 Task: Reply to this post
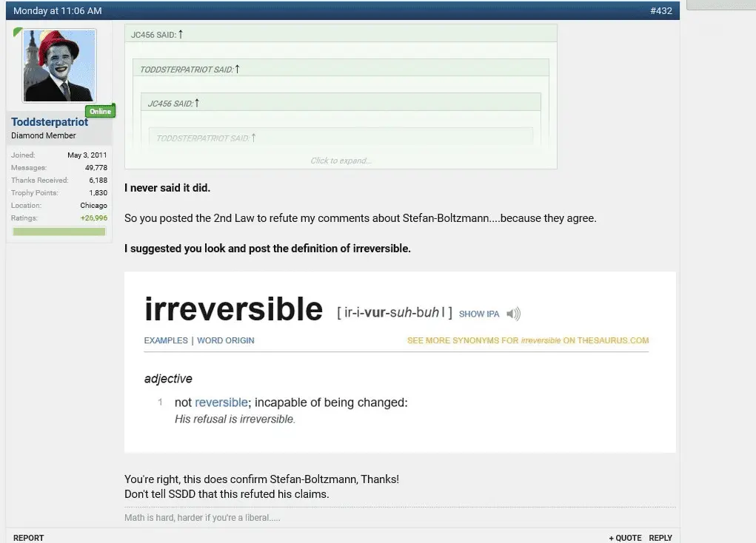pos(660,538)
